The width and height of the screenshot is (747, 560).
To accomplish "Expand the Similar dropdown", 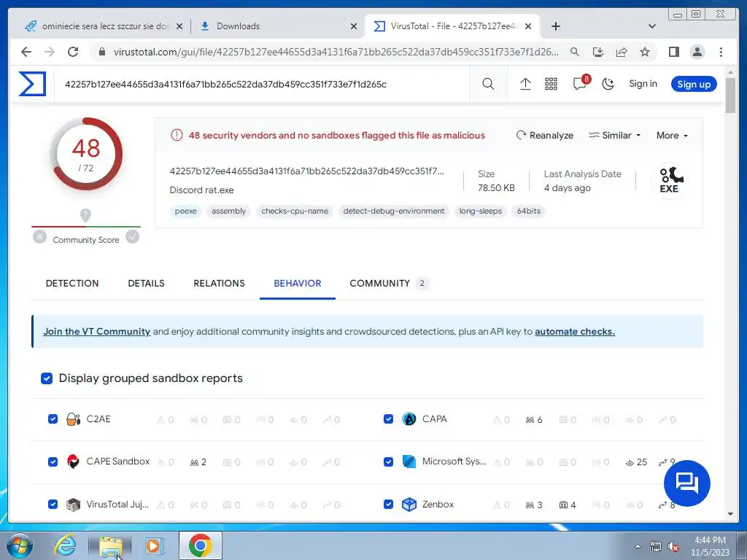I will click(614, 135).
